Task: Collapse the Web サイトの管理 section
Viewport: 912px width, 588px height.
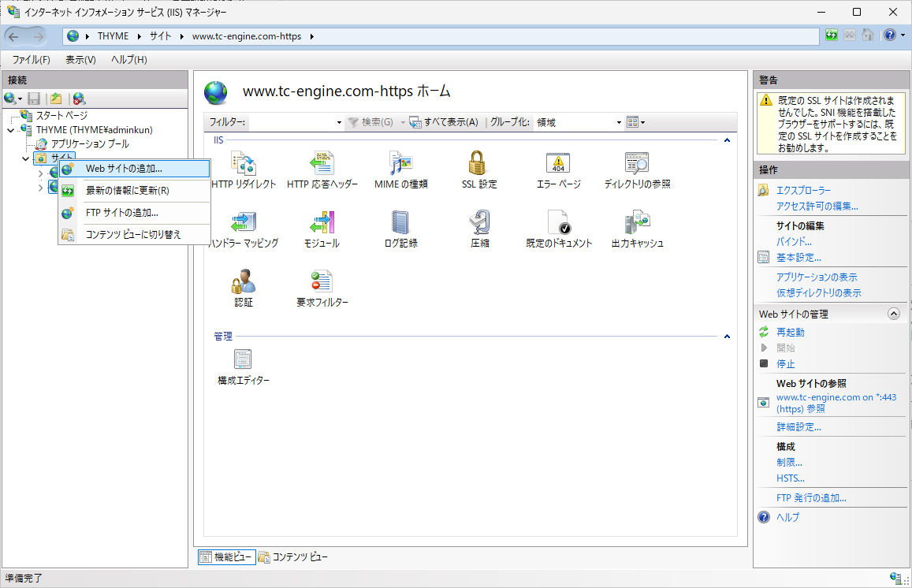Action: (x=893, y=314)
